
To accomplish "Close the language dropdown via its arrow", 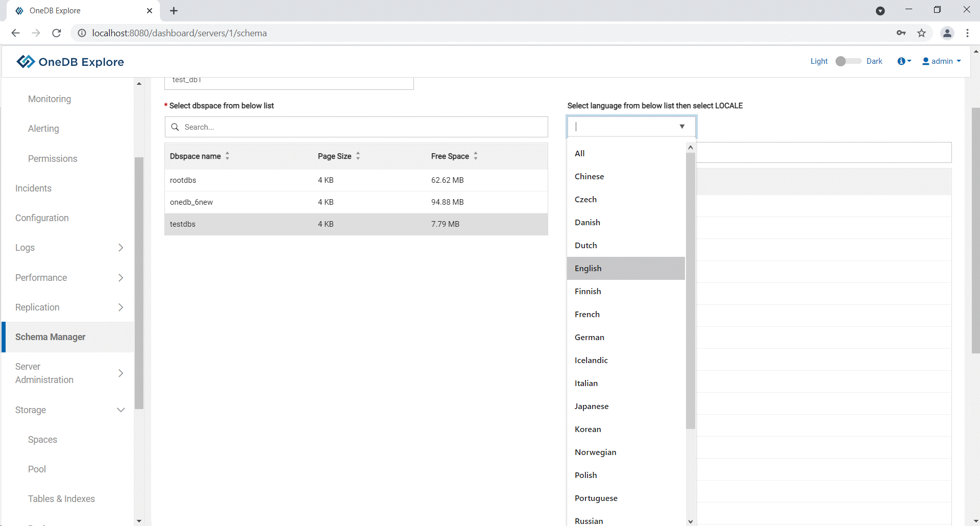I will pos(682,127).
